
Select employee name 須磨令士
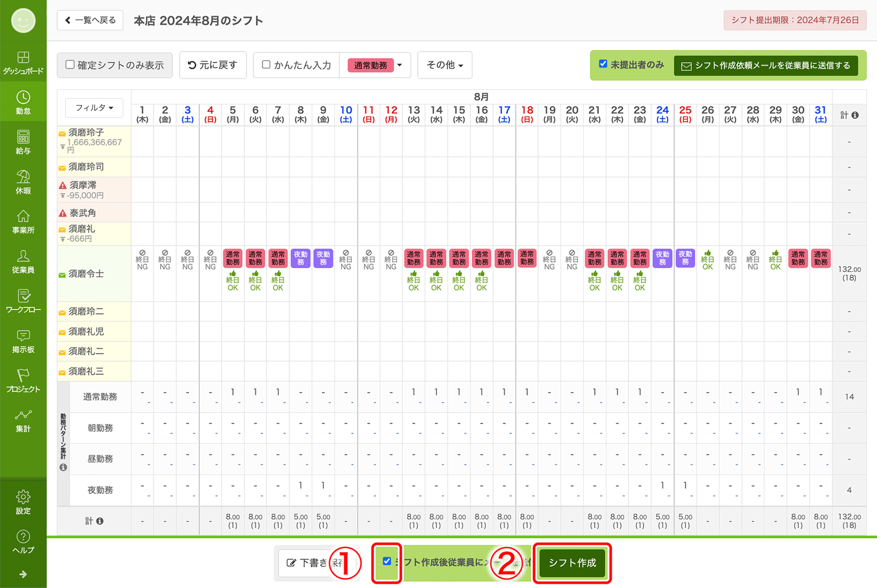[x=86, y=274]
